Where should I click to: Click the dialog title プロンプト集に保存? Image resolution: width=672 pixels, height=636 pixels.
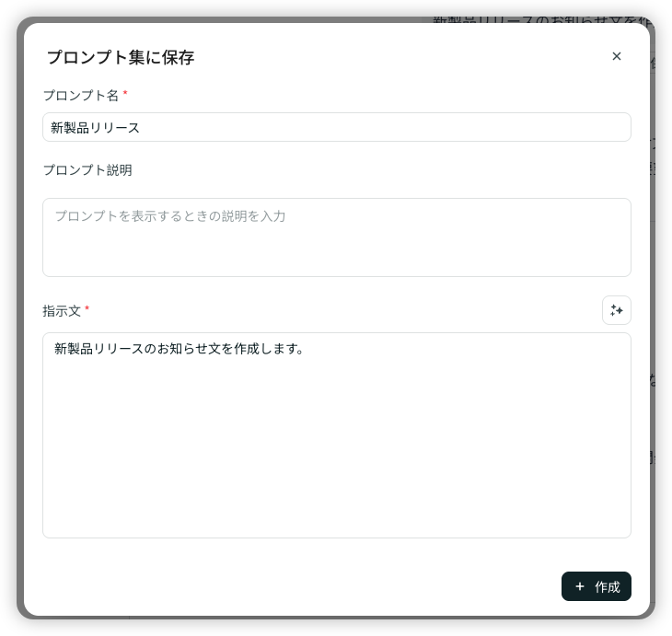pos(121,57)
